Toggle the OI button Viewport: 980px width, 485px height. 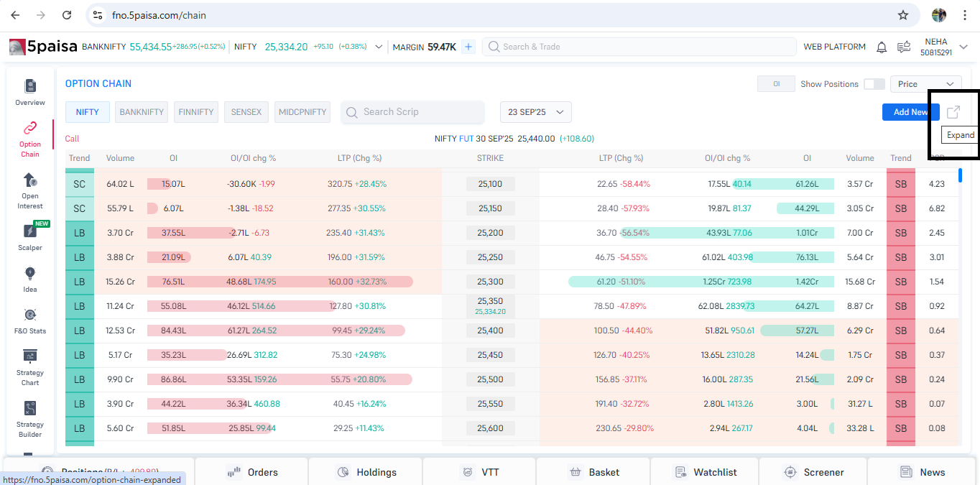click(x=776, y=84)
